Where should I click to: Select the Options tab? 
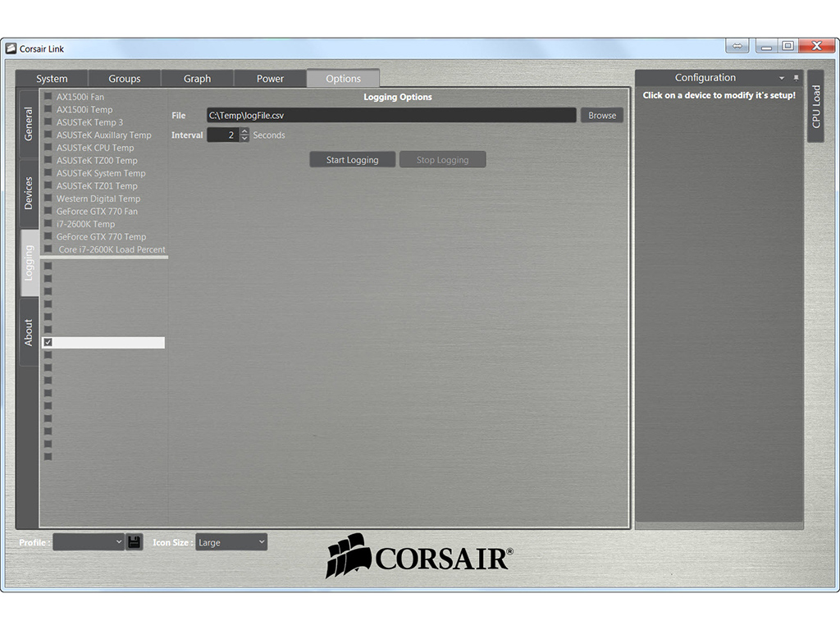point(344,78)
